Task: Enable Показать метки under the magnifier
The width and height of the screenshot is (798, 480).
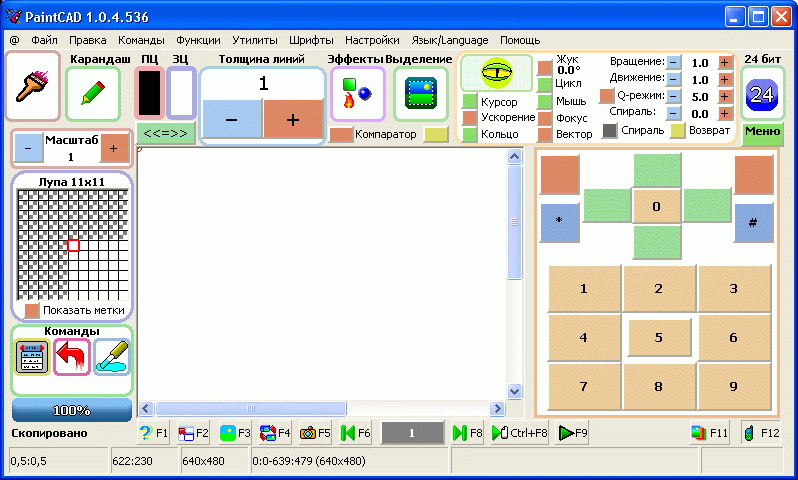Action: 32,310
